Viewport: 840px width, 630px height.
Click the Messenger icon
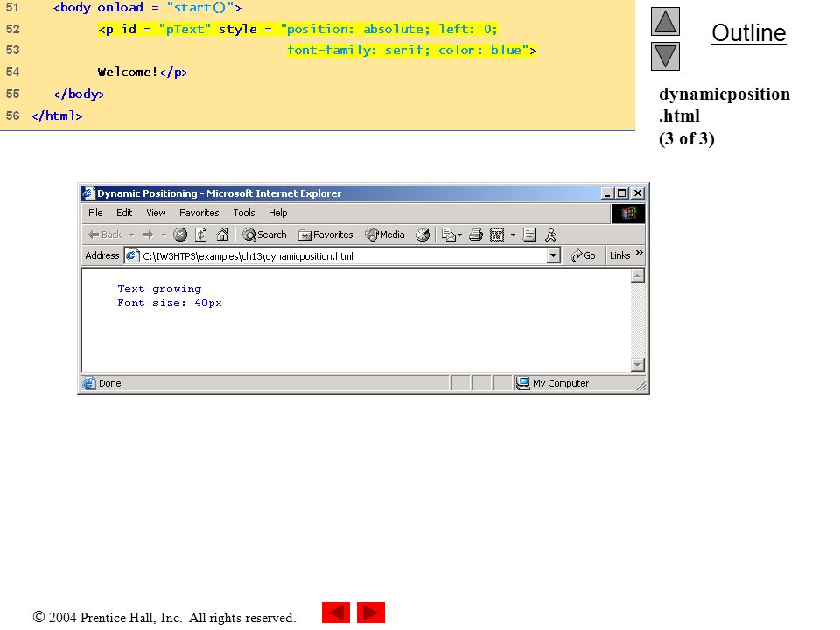pos(550,234)
